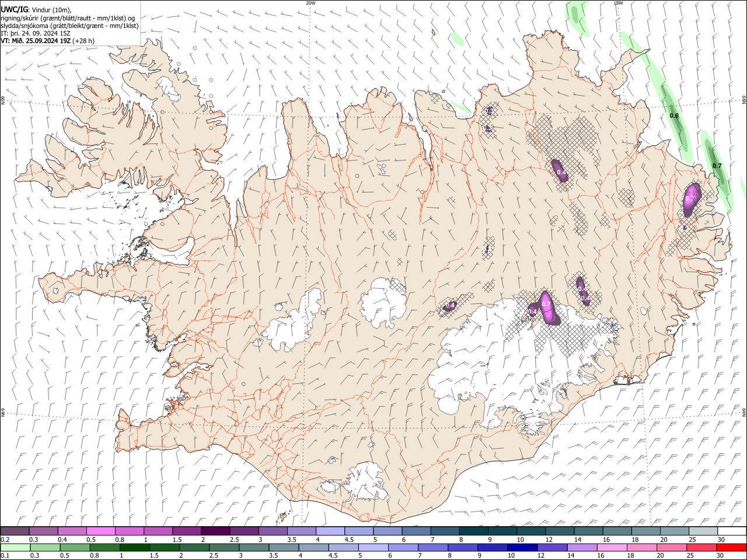Screen dimensions: 747x560
Task: Click the snow scale swatch starting at 0.2
Action: tap(15, 531)
